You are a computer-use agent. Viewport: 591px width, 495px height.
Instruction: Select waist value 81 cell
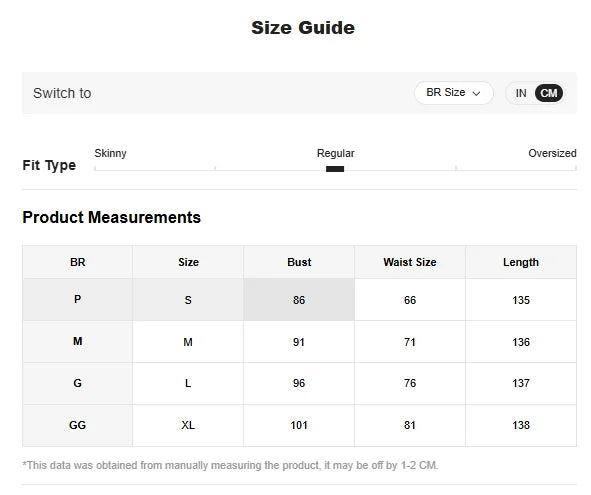[x=410, y=425]
